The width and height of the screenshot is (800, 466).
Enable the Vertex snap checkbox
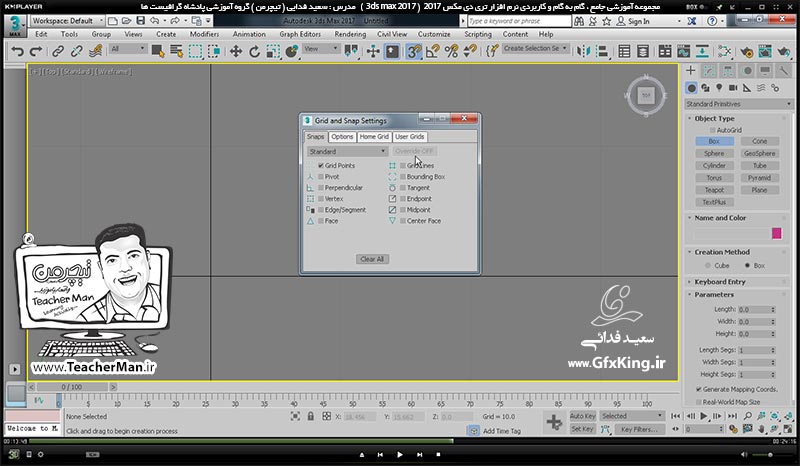[x=321, y=199]
